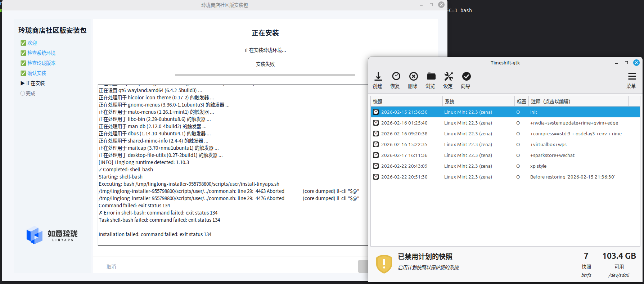Click the 检查系统环境 step in sidebar
The width and height of the screenshot is (644, 284).
pyautogui.click(x=38, y=53)
